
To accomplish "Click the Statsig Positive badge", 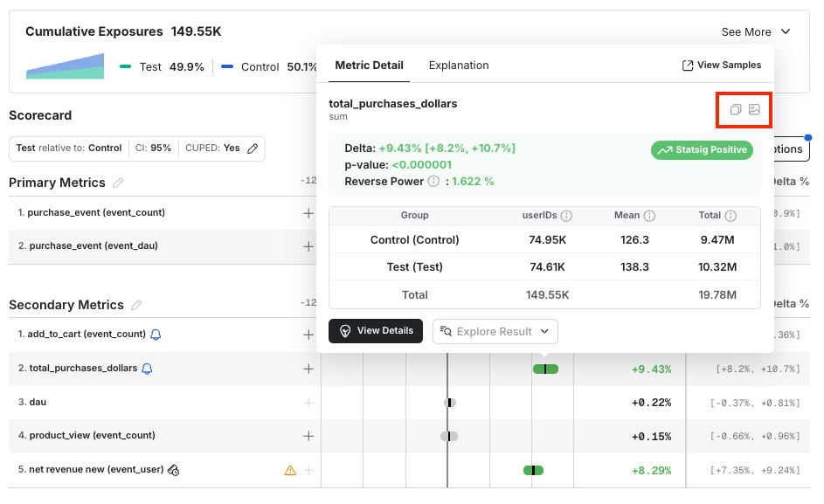I will click(702, 149).
